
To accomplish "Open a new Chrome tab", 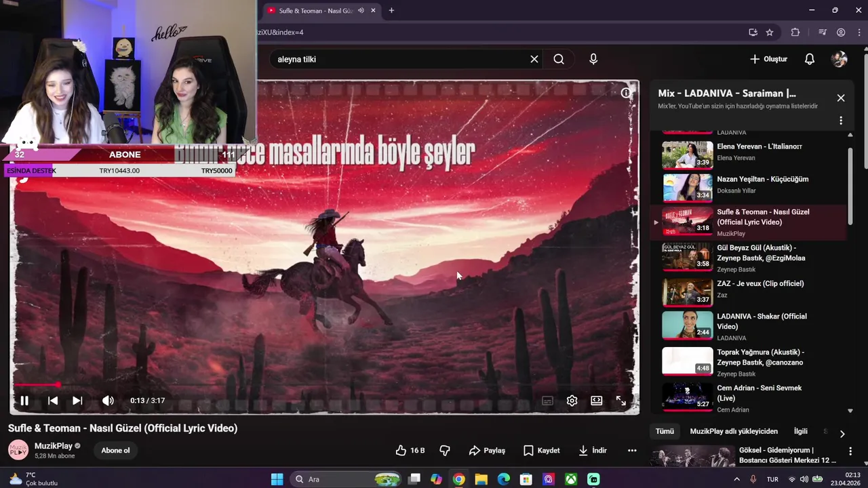I will coord(391,10).
